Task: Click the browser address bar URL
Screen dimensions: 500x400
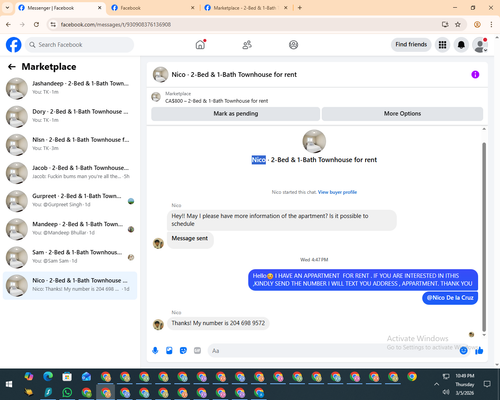Action: point(116,25)
